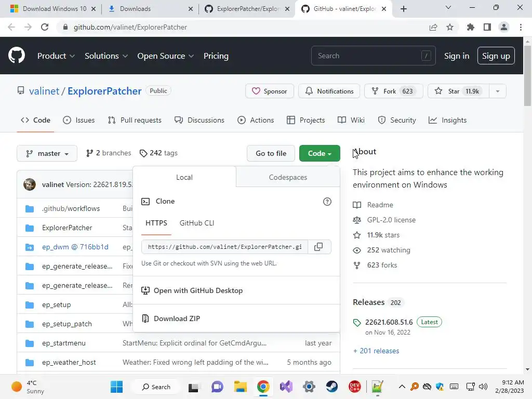The image size is (532, 399).
Task: Open the Star lists dropdown arrow
Action: click(x=497, y=91)
